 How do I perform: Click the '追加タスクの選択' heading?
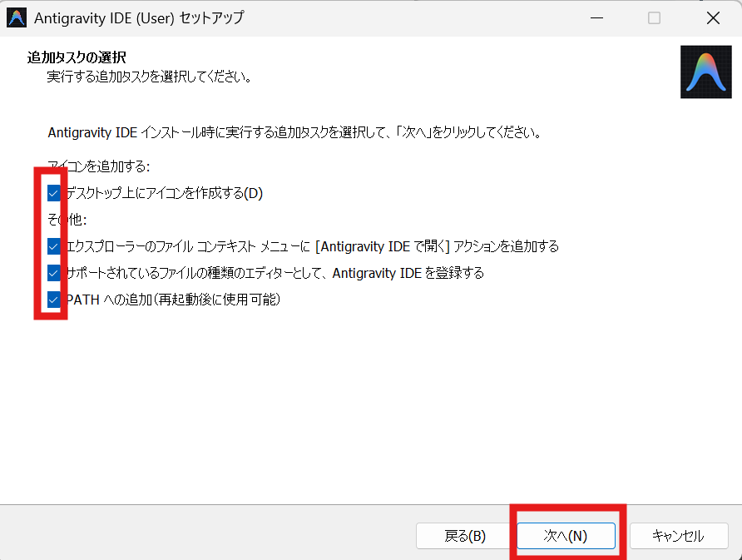click(x=77, y=57)
